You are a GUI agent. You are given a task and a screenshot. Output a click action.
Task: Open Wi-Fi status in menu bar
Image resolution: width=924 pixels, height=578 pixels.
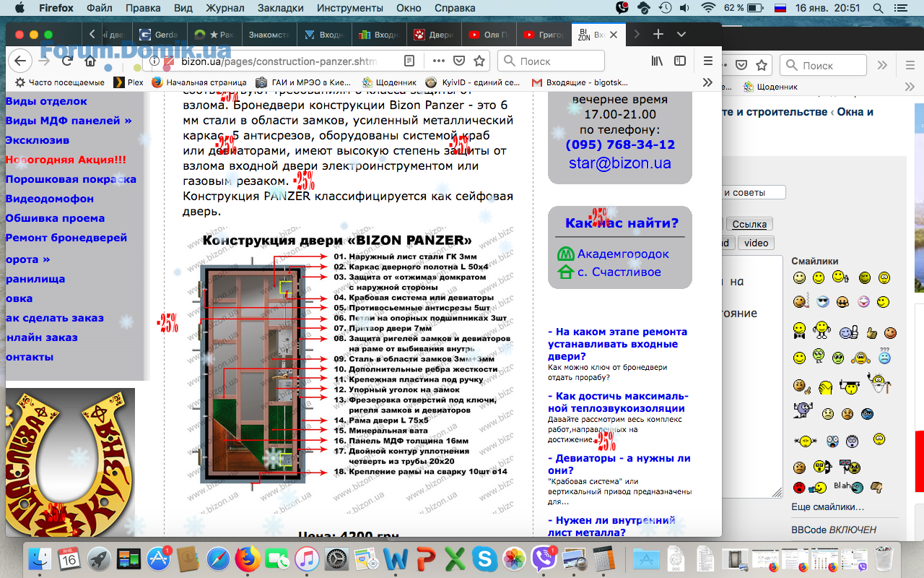709,8
